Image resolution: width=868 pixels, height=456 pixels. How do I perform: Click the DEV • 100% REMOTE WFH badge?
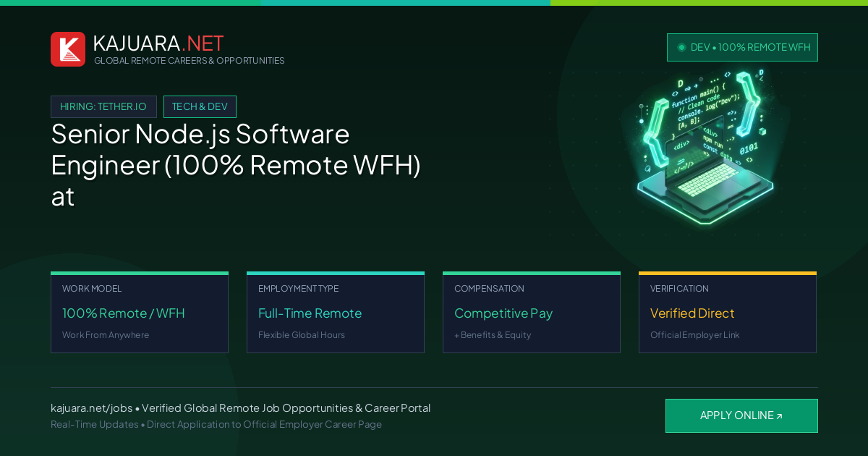742,47
